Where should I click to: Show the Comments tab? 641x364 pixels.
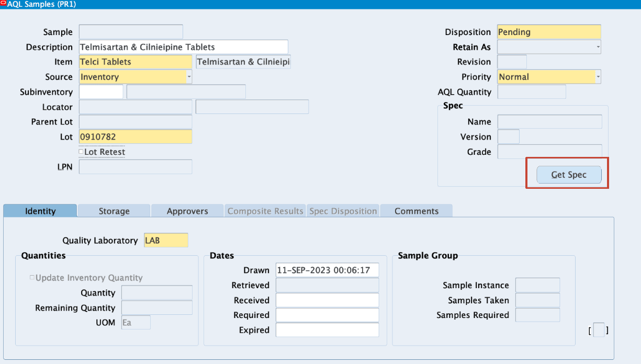pyautogui.click(x=417, y=211)
